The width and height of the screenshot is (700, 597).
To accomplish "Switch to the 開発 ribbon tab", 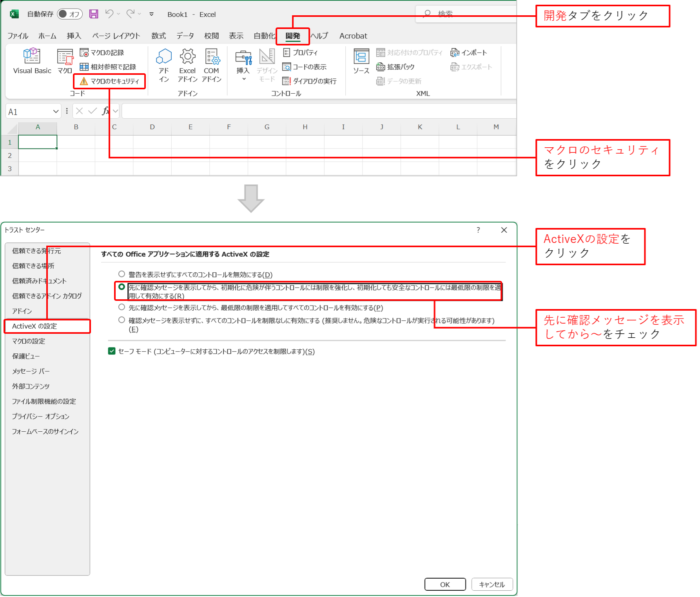I will [293, 36].
